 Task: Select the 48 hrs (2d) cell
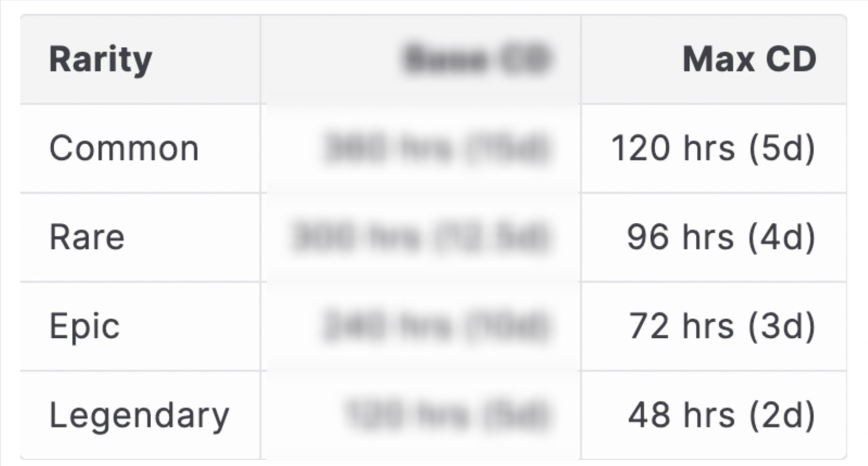coord(713,415)
